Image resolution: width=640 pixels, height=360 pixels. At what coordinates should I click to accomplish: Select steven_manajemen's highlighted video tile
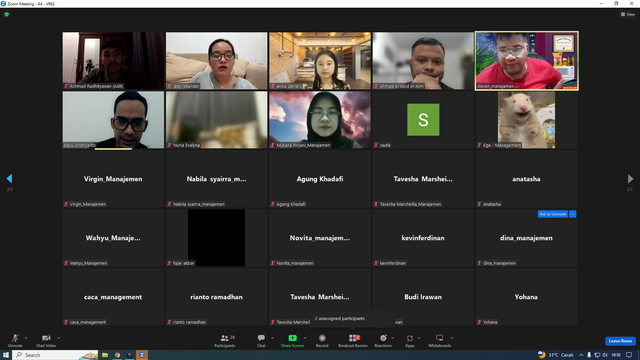[x=527, y=61]
